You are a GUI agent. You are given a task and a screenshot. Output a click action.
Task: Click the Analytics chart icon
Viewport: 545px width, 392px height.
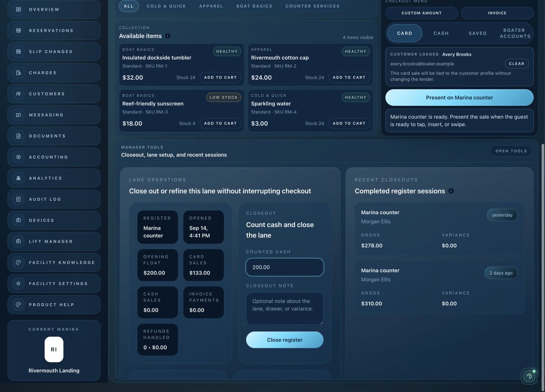point(18,178)
